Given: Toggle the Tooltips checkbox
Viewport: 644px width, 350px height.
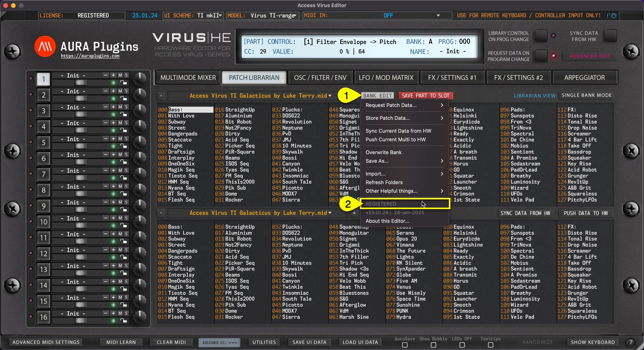Looking at the screenshot, I should (x=491, y=345).
